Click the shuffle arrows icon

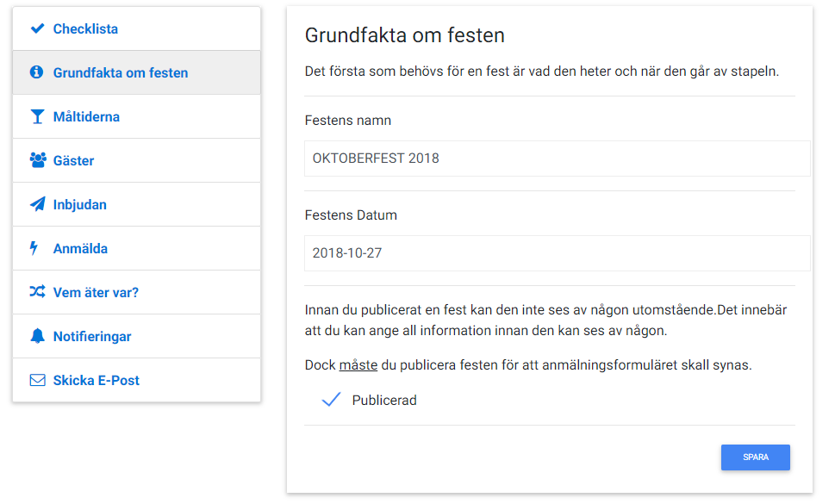pos(37,292)
